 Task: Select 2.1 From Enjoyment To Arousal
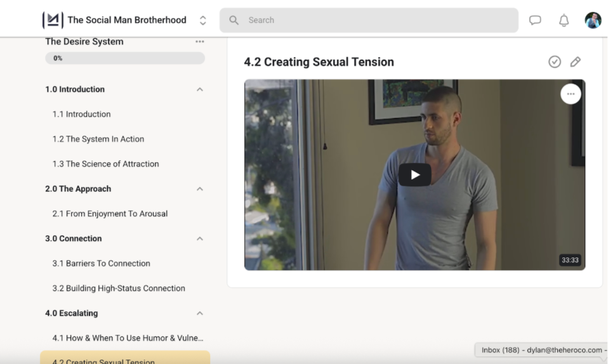tap(110, 214)
